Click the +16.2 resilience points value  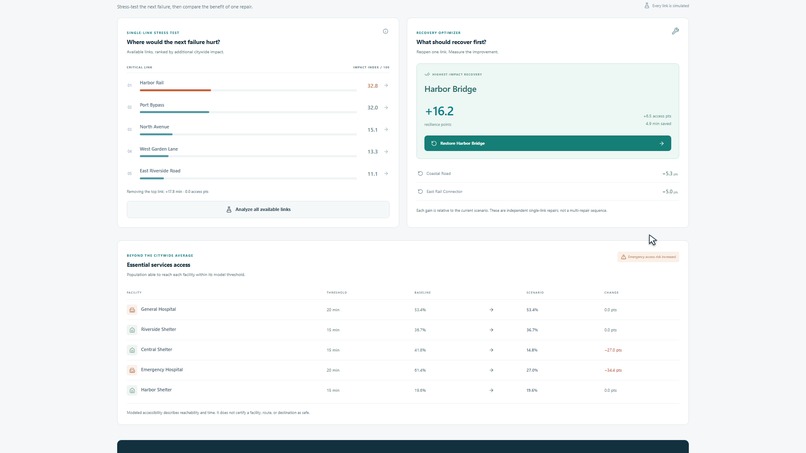tap(439, 111)
